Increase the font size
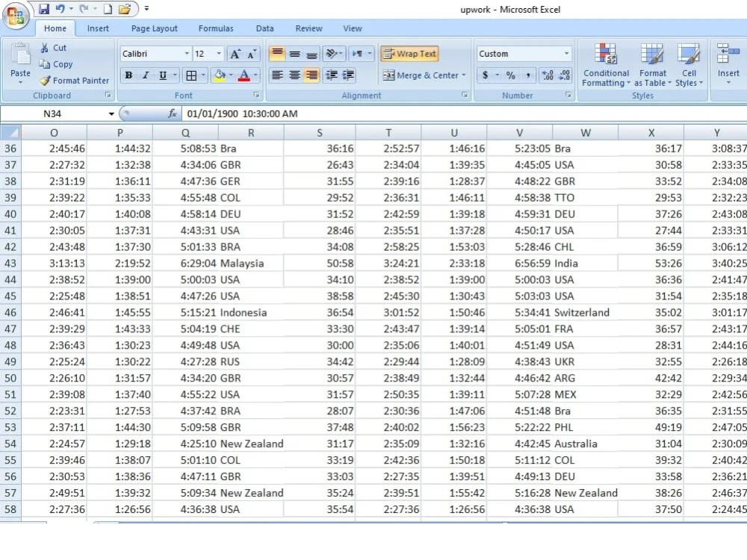 point(235,54)
